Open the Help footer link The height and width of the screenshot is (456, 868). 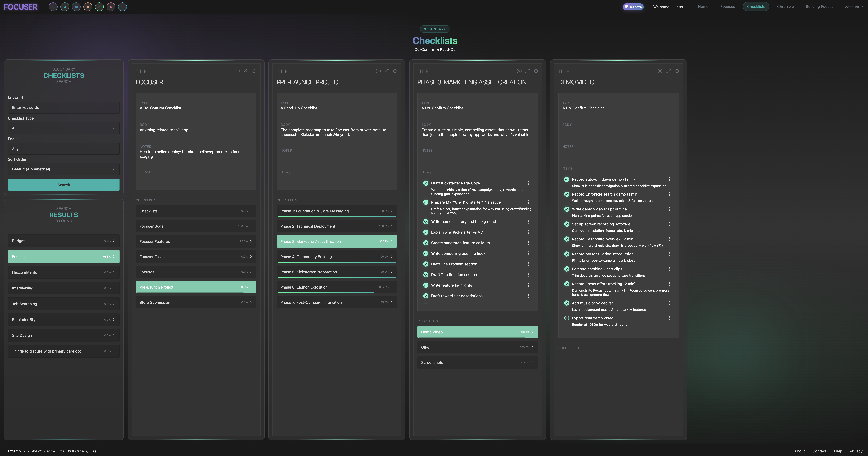click(838, 451)
